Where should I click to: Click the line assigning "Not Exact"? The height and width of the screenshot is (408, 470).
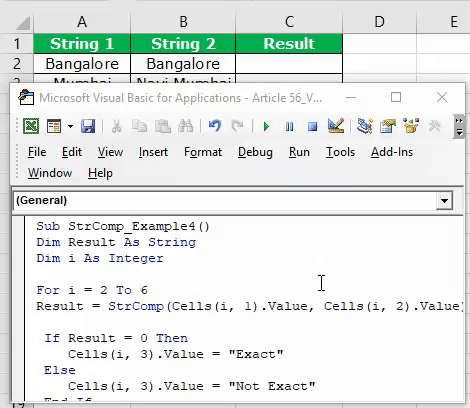tap(192, 386)
